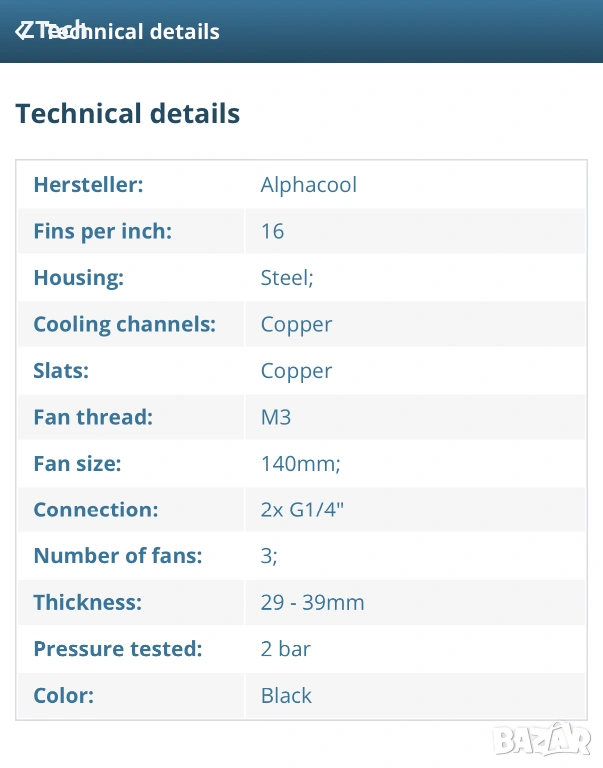Image resolution: width=603 pixels, height=768 pixels.
Task: Click the Hersteller row label
Action: click(88, 185)
